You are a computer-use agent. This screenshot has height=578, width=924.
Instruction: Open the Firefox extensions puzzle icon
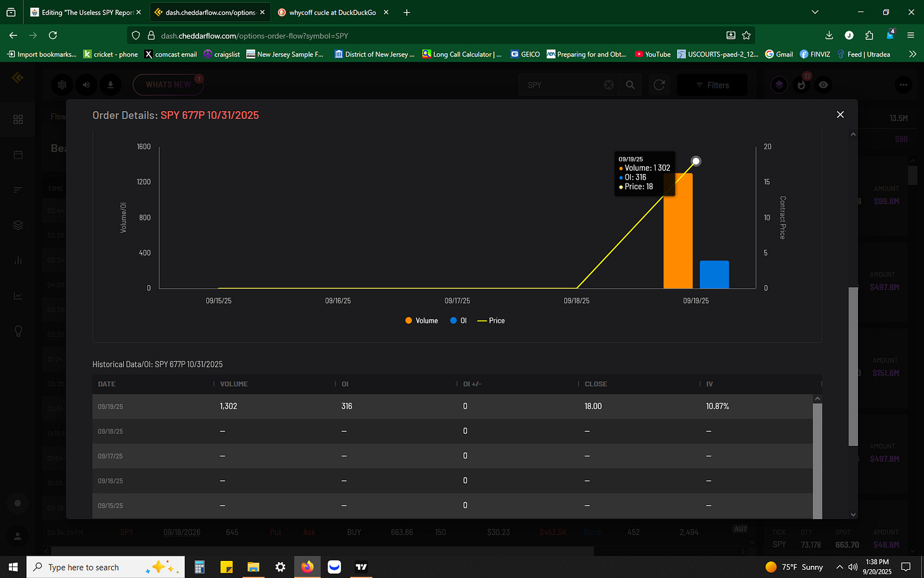click(869, 36)
